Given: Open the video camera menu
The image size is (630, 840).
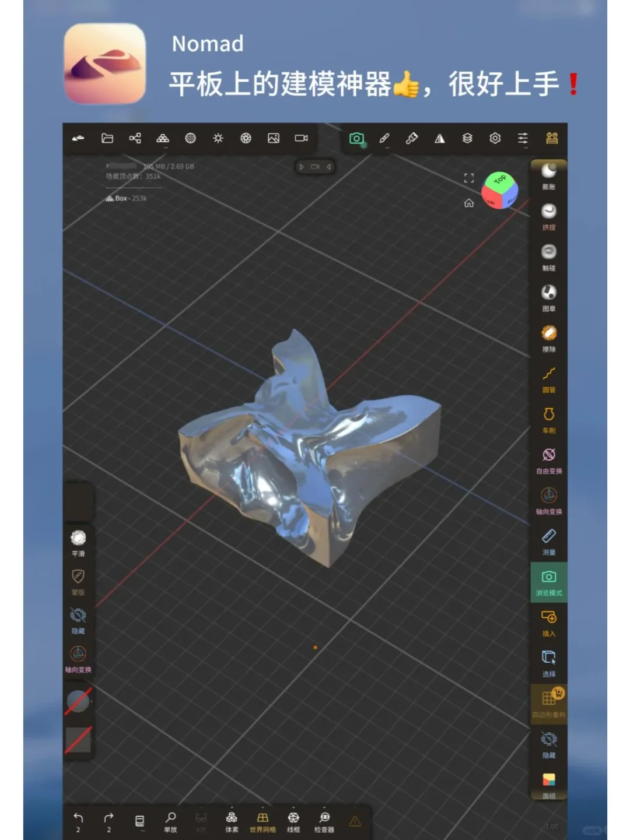Looking at the screenshot, I should pyautogui.click(x=301, y=138).
